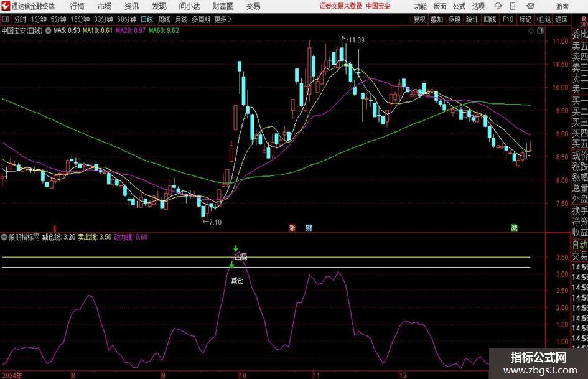This screenshot has width=588, height=379.
Task: Click the 多股 multi-stock button
Action: coord(454,19)
